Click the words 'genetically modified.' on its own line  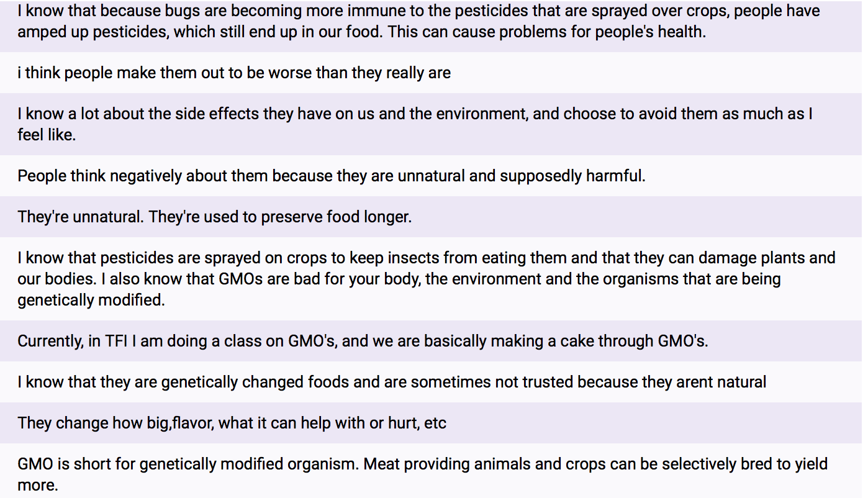coord(91,300)
